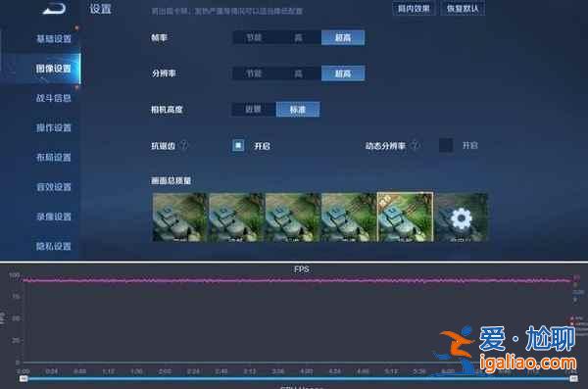588x389 pixels.
Task: Open the help icon next to 抗锯齿
Action: 184,145
